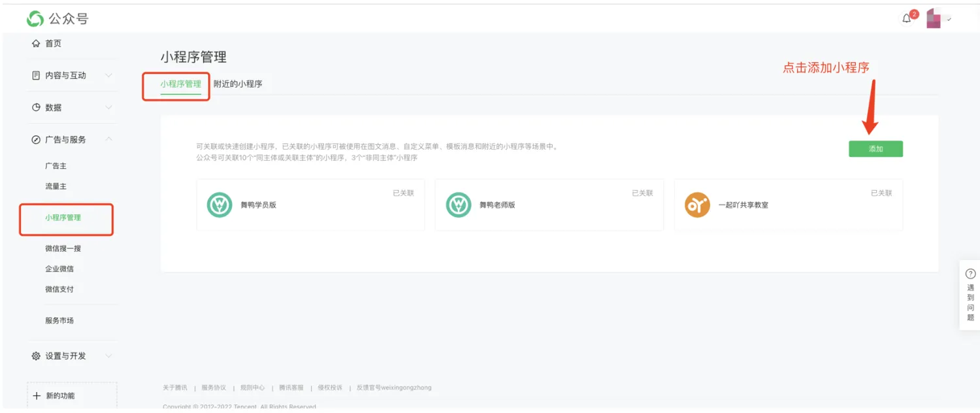980x413 pixels.
Task: Open the notification bell icon
Action: pyautogui.click(x=906, y=18)
